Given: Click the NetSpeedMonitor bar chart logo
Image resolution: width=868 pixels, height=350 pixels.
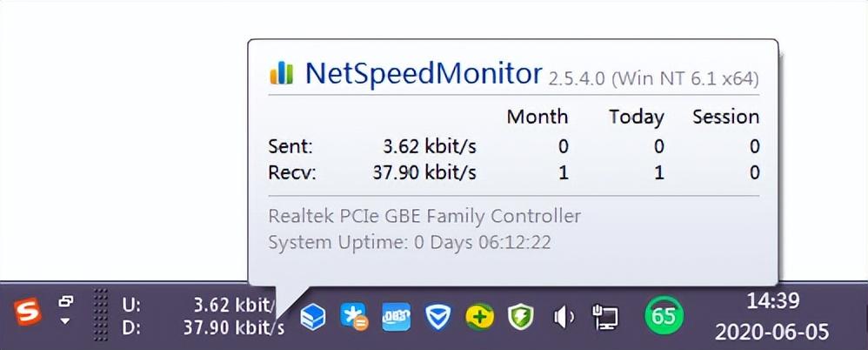Looking at the screenshot, I should point(282,72).
